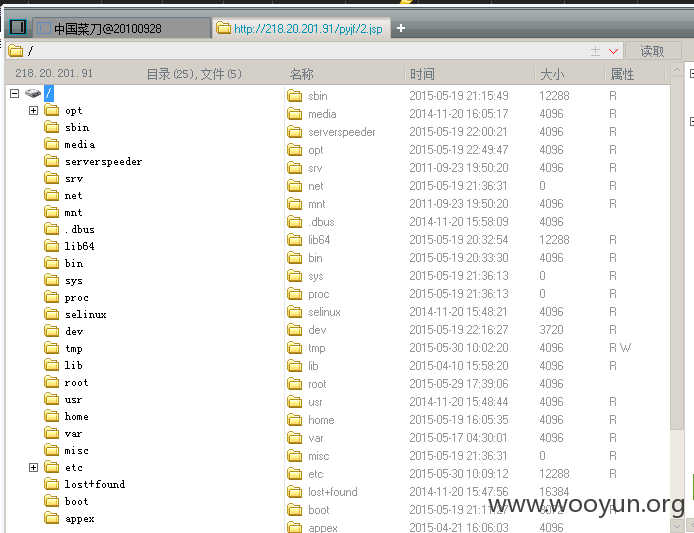Click boot folder icon in tree

pyautogui.click(x=52, y=501)
